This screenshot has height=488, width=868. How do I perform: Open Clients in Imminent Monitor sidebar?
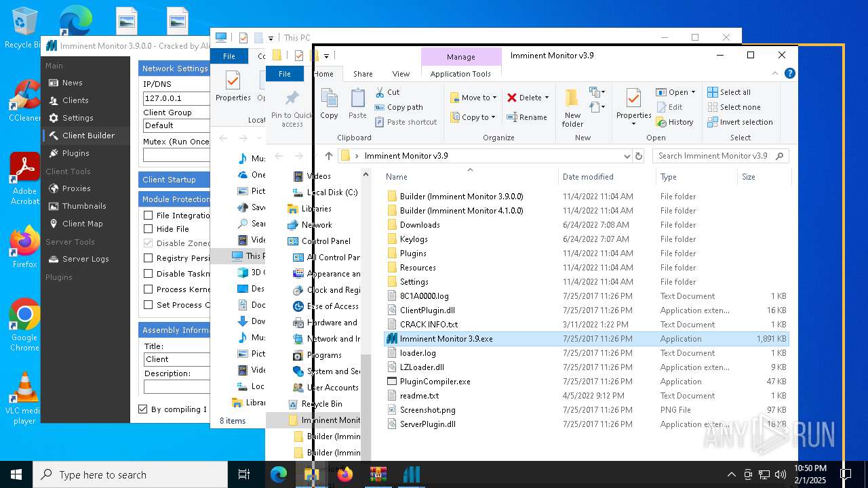coord(75,100)
